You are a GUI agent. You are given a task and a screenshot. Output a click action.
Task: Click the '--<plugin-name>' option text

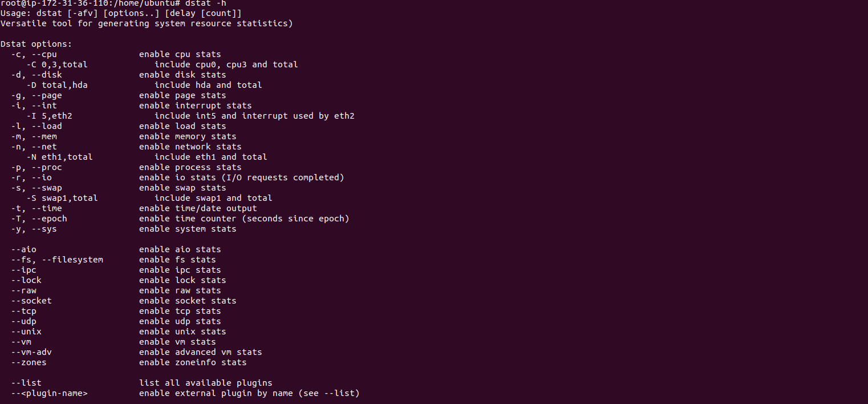pyautogui.click(x=50, y=393)
